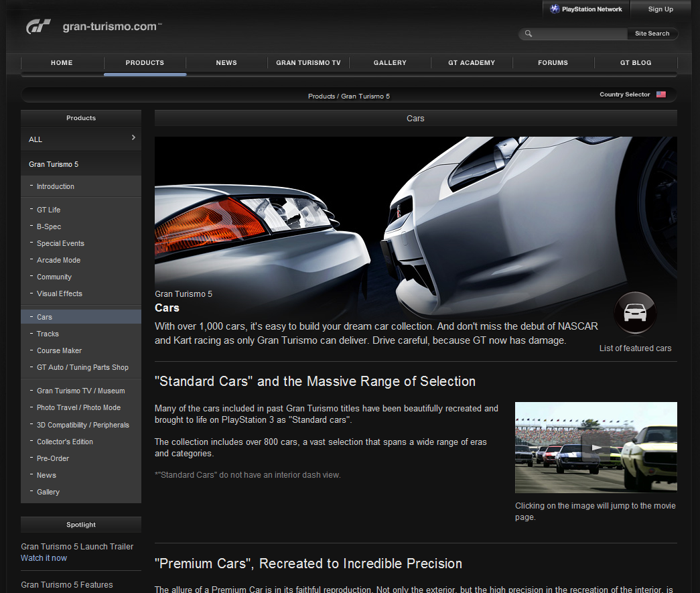Play the Standard Cars movie thumbnail
Image resolution: width=700 pixels, height=593 pixels.
[596, 448]
